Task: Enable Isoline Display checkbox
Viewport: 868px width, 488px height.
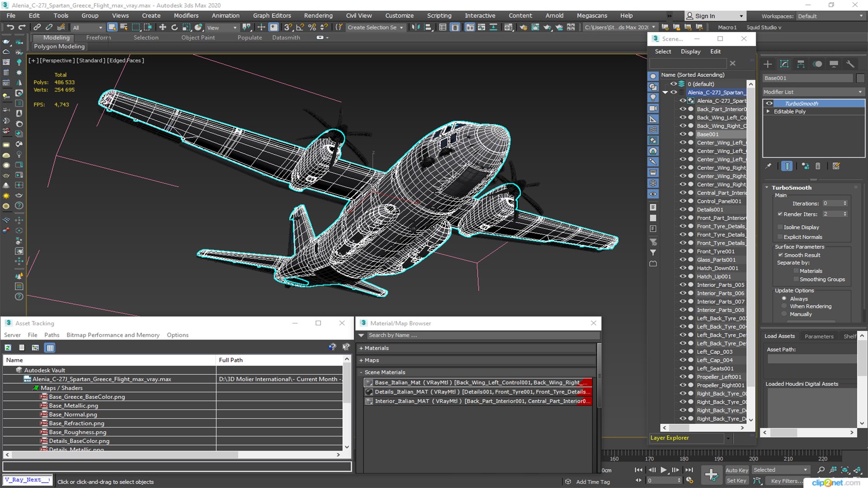Action: click(x=780, y=227)
